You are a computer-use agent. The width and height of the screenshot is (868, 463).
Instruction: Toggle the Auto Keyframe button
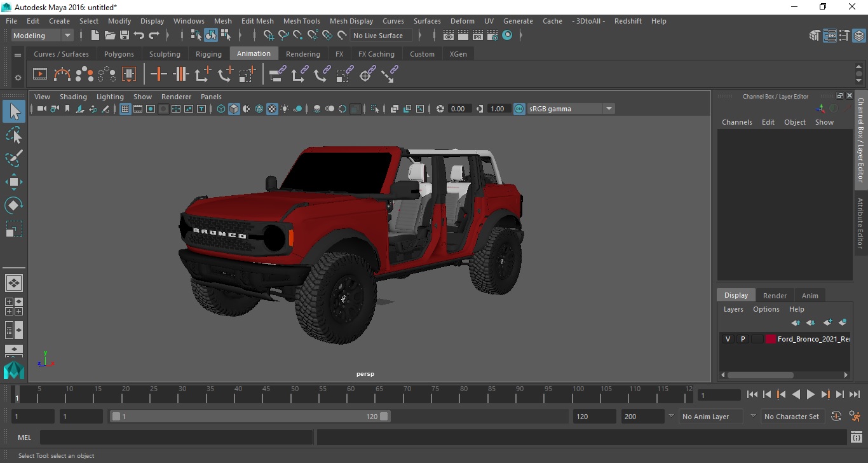coord(836,417)
